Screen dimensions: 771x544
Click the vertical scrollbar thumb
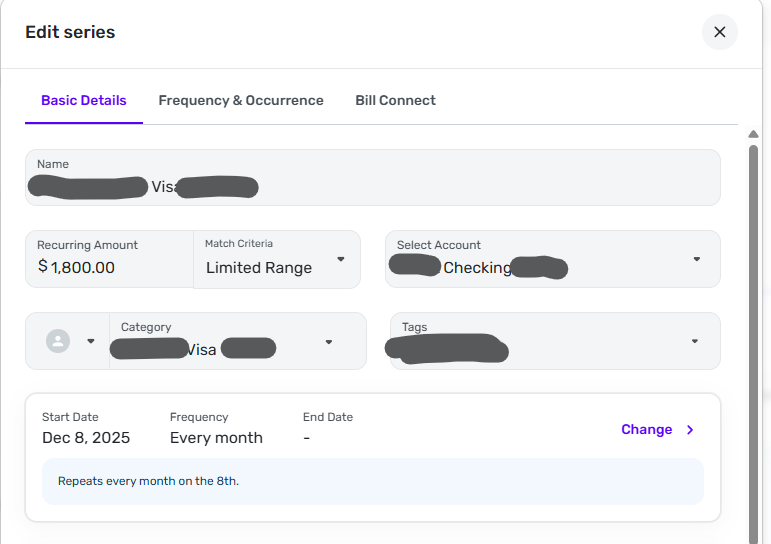tap(754, 340)
